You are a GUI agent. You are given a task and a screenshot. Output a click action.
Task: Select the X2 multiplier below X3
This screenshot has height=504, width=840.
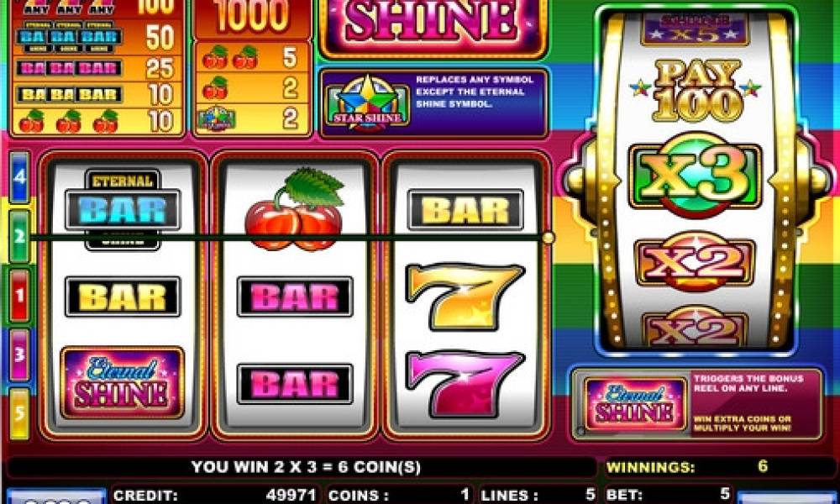[695, 262]
